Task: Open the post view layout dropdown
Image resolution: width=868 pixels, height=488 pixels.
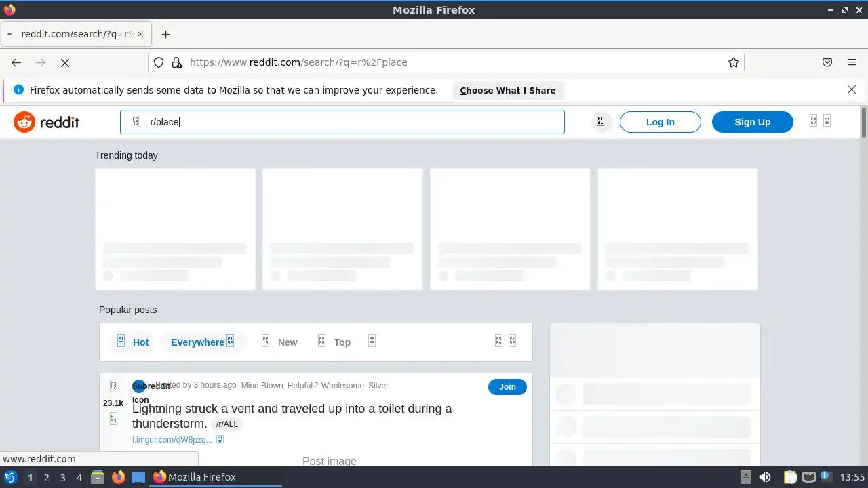Action: 505,341
